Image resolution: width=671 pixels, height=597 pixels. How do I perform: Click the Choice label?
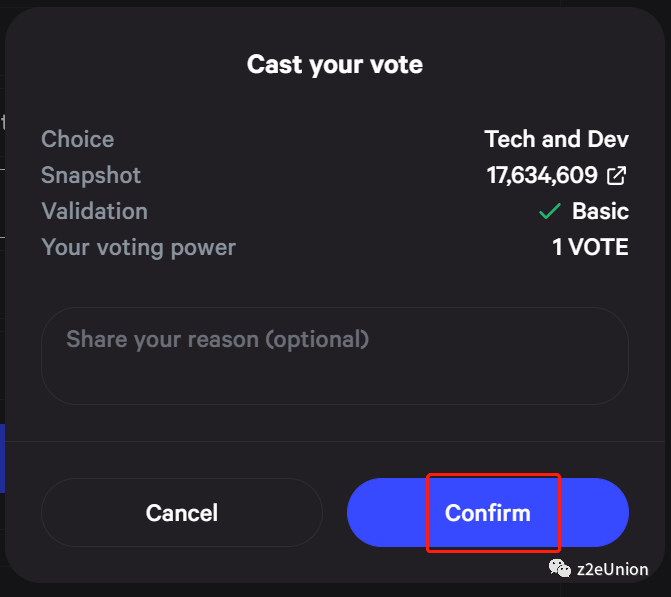click(77, 139)
